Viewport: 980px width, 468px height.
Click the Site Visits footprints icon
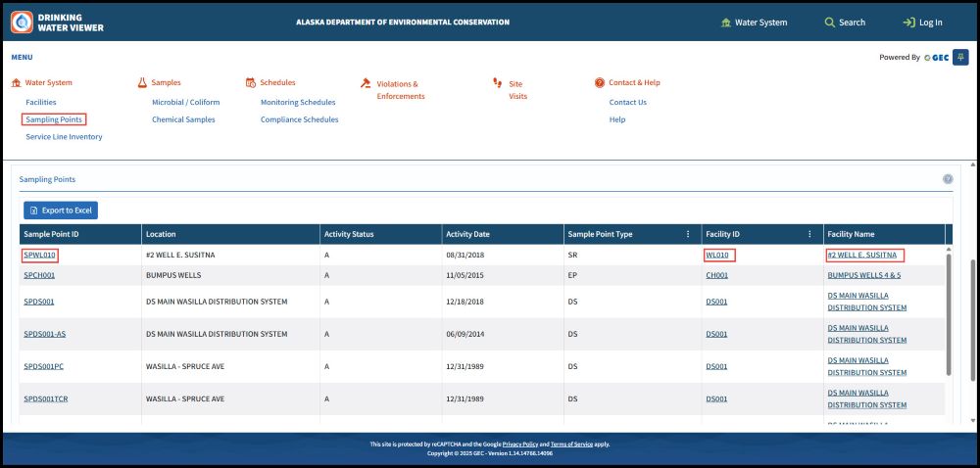[498, 83]
